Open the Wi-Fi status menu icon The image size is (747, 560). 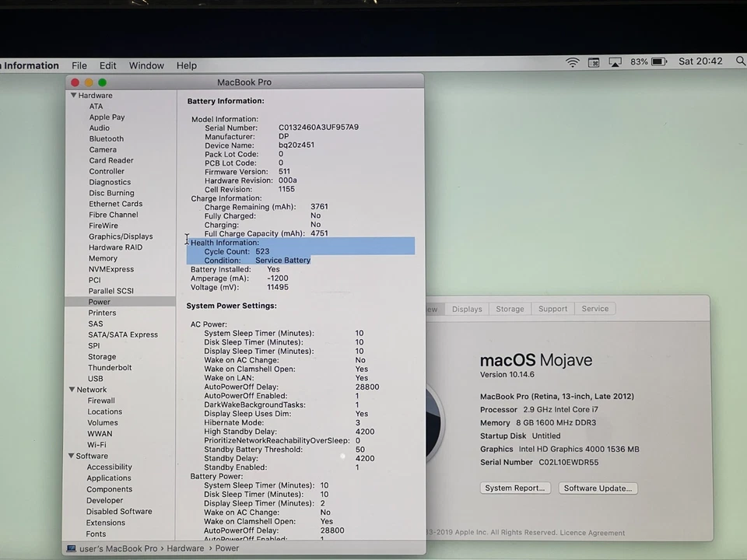click(x=572, y=62)
